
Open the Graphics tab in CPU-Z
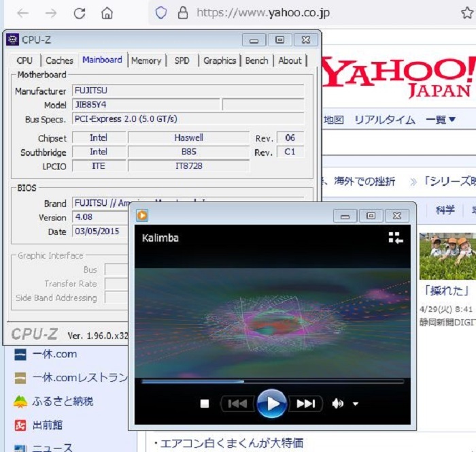220,61
